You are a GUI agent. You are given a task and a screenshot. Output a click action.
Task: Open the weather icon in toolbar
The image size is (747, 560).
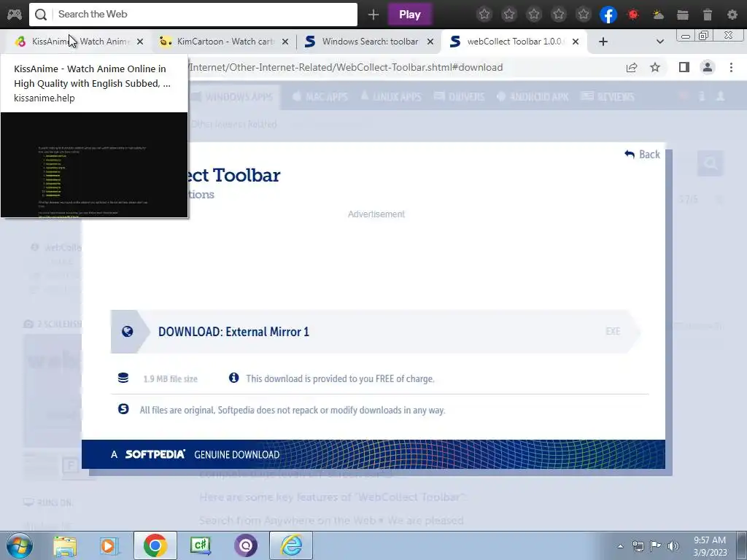click(x=658, y=15)
